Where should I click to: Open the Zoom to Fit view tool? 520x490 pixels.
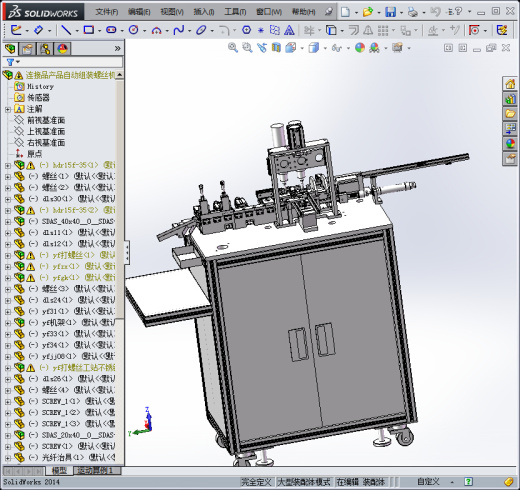[x=233, y=48]
